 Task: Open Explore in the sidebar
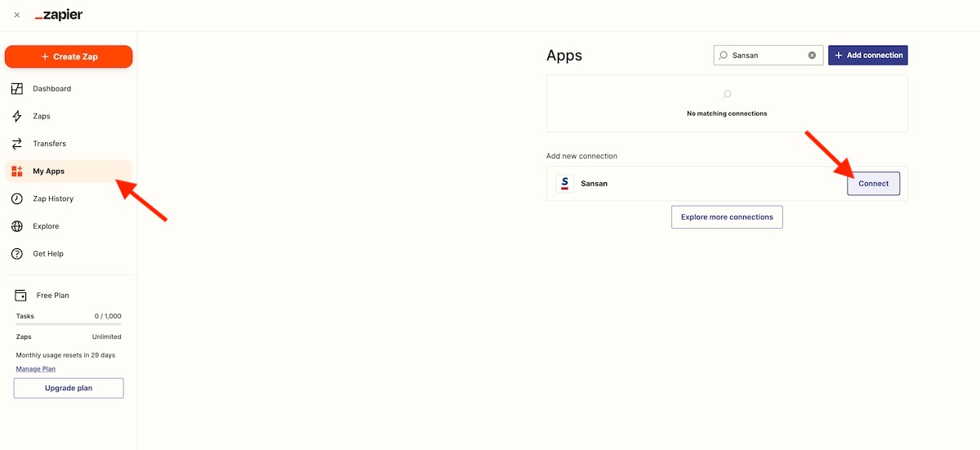pyautogui.click(x=69, y=226)
